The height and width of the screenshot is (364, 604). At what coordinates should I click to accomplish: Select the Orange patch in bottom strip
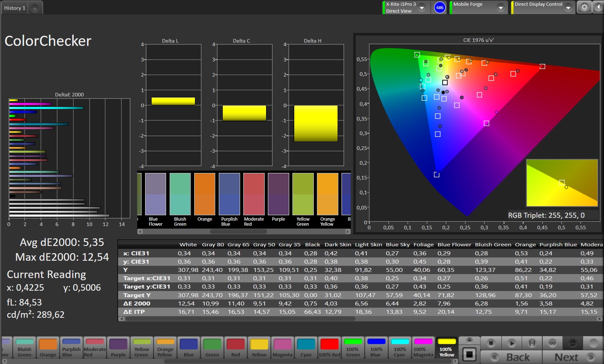coord(48,347)
